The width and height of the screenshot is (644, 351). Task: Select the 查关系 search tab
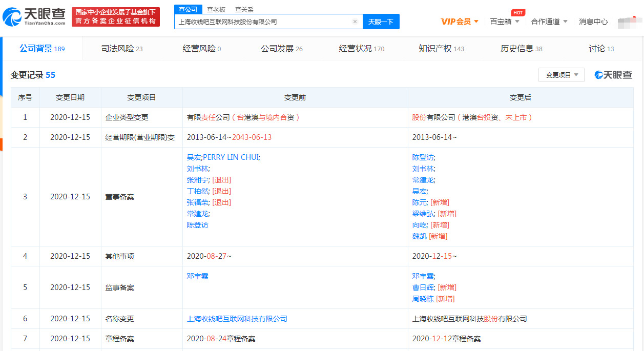pyautogui.click(x=244, y=9)
